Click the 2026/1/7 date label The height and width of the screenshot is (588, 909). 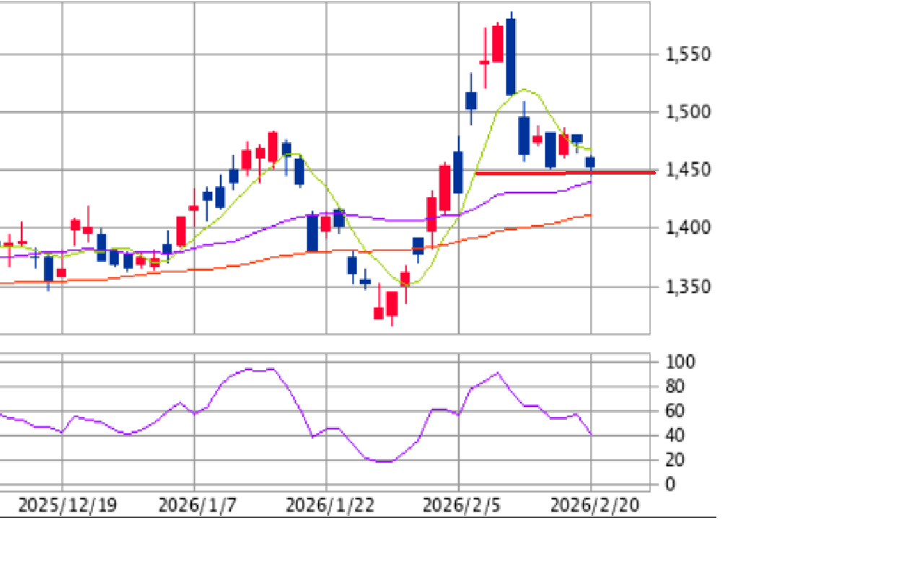[x=196, y=505]
